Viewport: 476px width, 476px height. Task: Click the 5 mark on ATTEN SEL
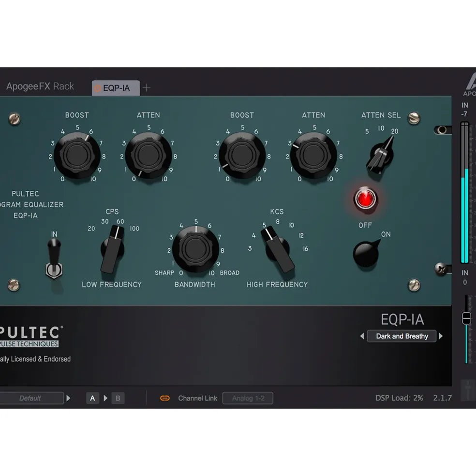click(x=367, y=131)
